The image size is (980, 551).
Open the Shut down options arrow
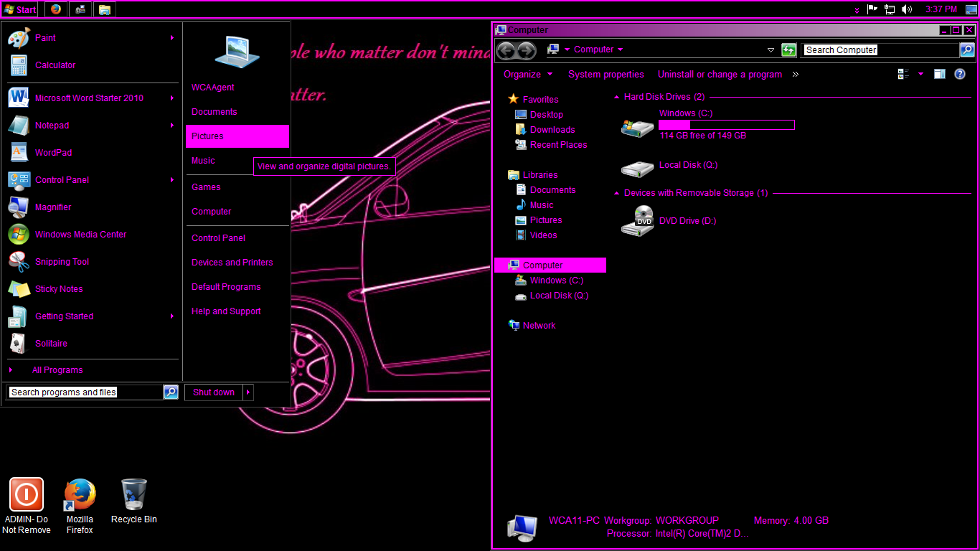(248, 392)
